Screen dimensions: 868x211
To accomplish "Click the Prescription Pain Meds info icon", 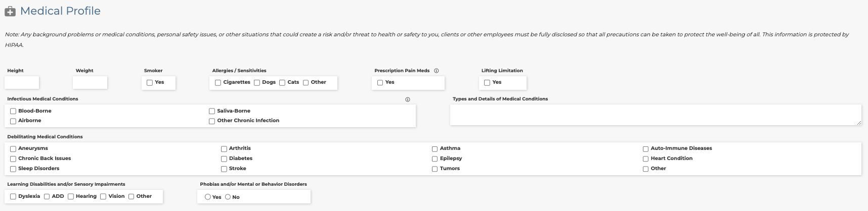I will 437,71.
